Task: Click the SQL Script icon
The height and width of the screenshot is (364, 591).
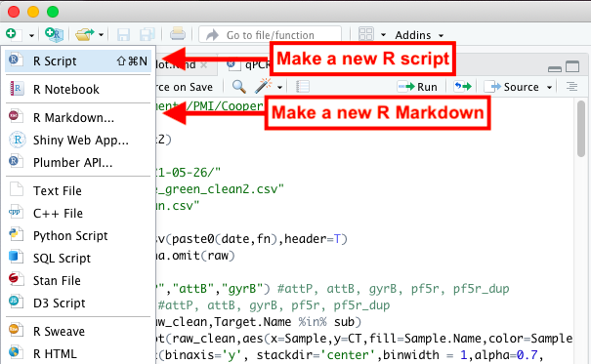Action: pos(17,257)
